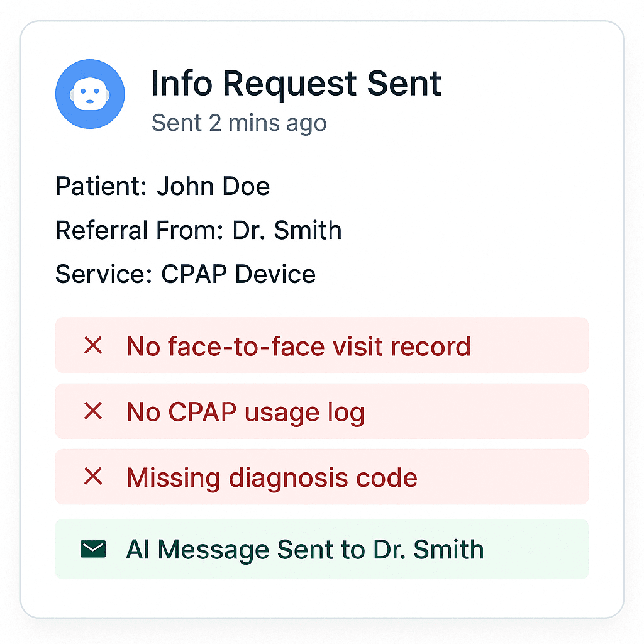
Task: Click the name John Doe
Action: point(213,186)
